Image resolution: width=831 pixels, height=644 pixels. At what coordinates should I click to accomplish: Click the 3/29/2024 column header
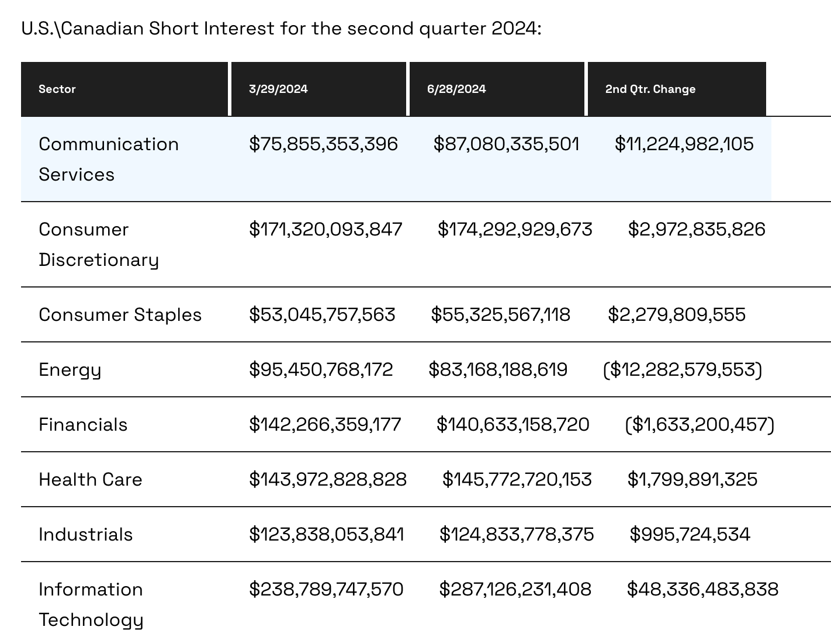pyautogui.click(x=278, y=89)
